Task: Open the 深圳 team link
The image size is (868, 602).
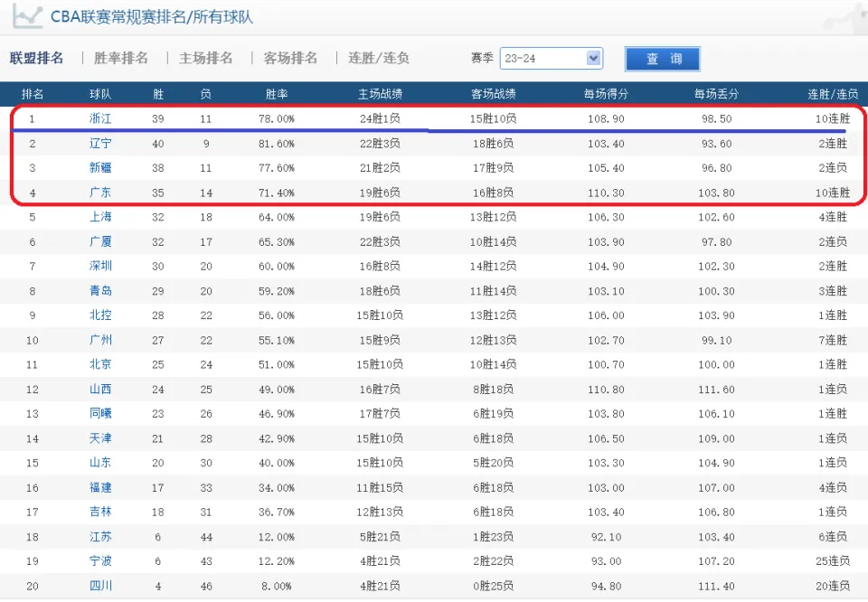Action: click(100, 266)
